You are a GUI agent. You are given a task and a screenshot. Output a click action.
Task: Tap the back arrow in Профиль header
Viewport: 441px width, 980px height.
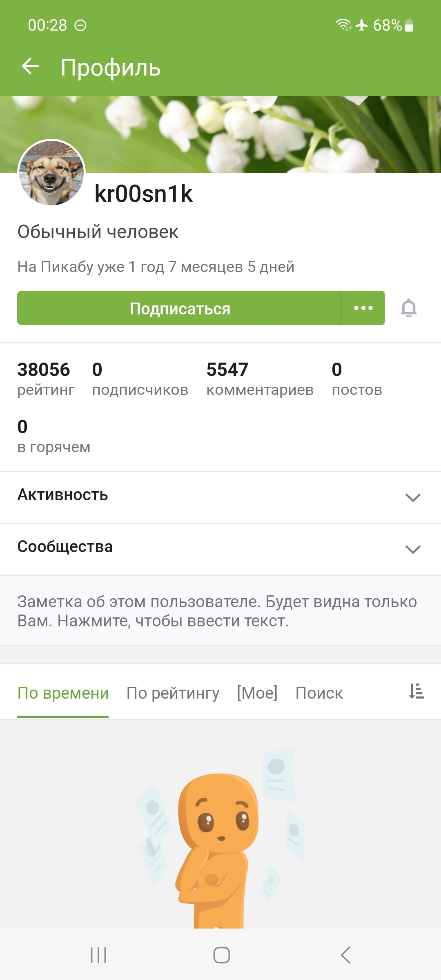coord(30,67)
